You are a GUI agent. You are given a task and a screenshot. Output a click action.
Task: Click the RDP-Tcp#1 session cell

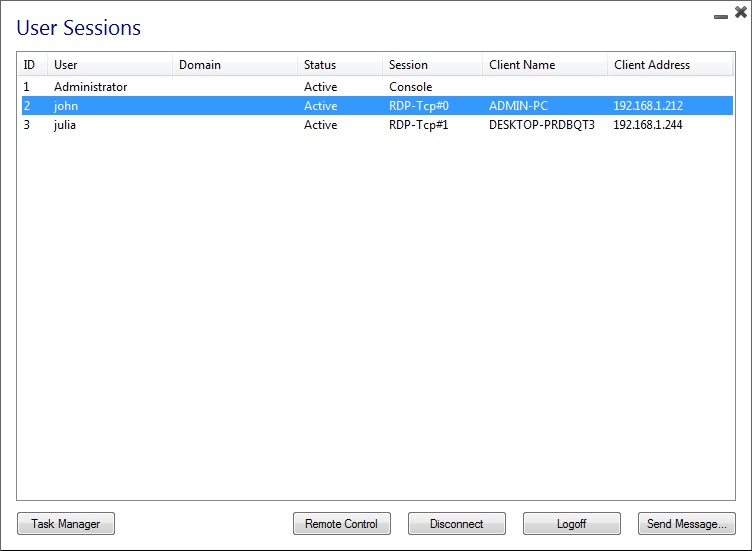tap(419, 125)
